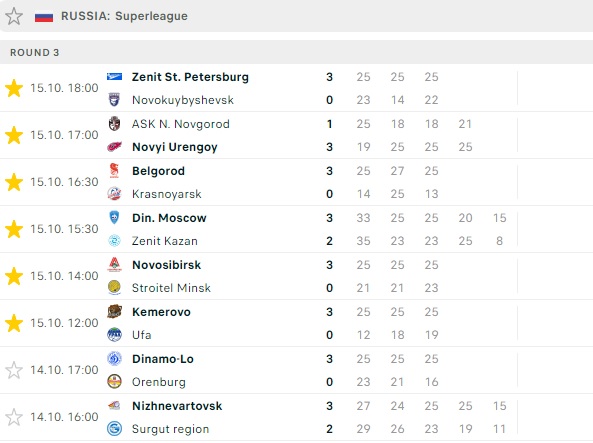Unfavorite the Zenit St. Petersburg match star

pos(14,88)
